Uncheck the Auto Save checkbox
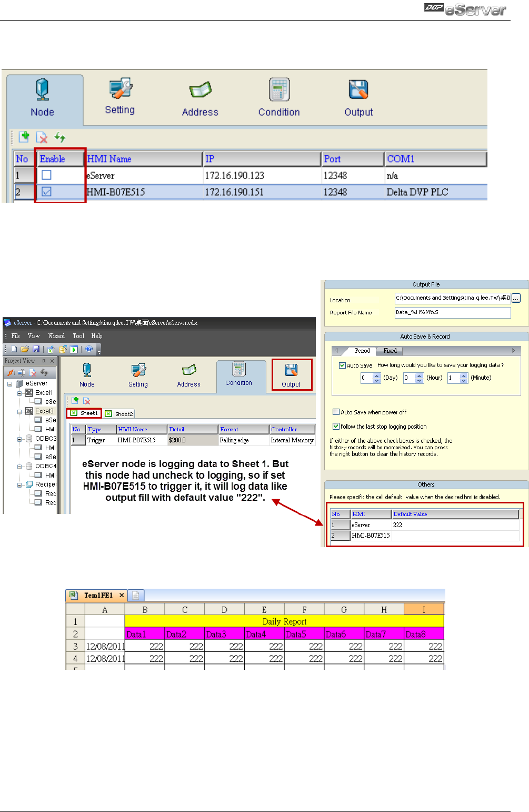This screenshot has width=529, height=812. [343, 365]
